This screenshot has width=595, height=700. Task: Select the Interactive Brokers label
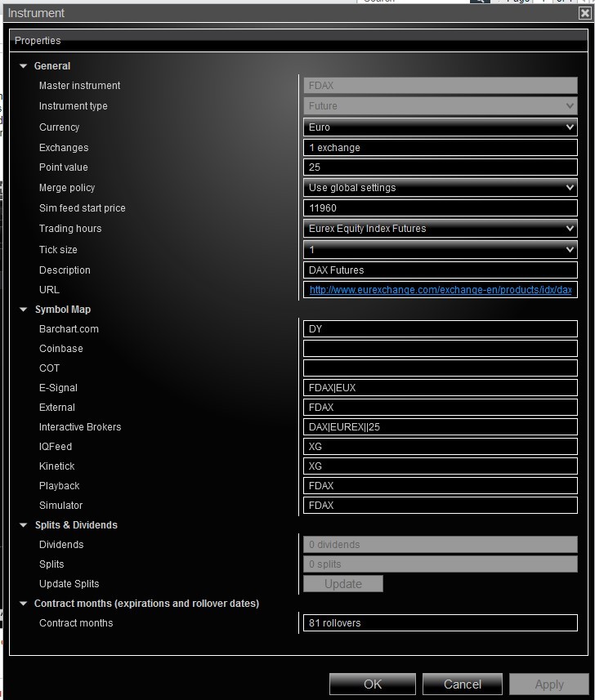(80, 427)
